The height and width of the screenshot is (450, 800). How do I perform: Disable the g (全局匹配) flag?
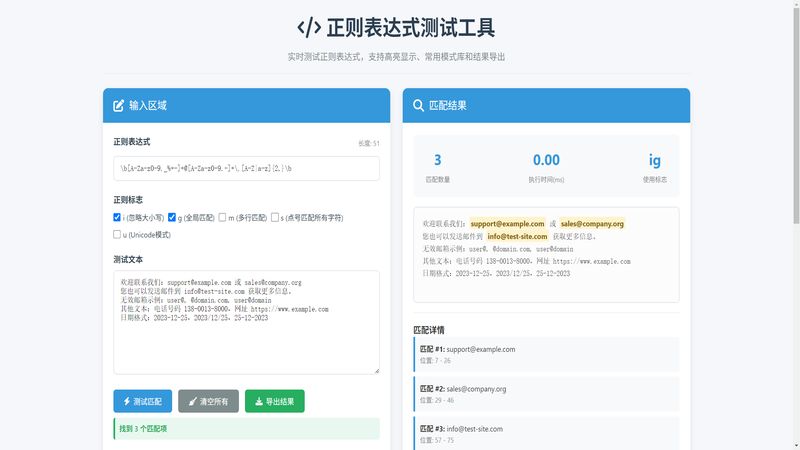point(172,217)
